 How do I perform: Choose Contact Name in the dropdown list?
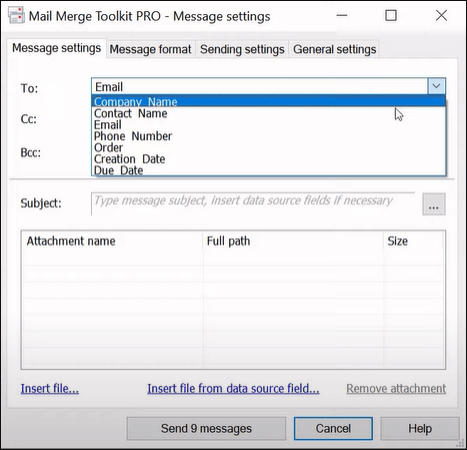[269, 113]
